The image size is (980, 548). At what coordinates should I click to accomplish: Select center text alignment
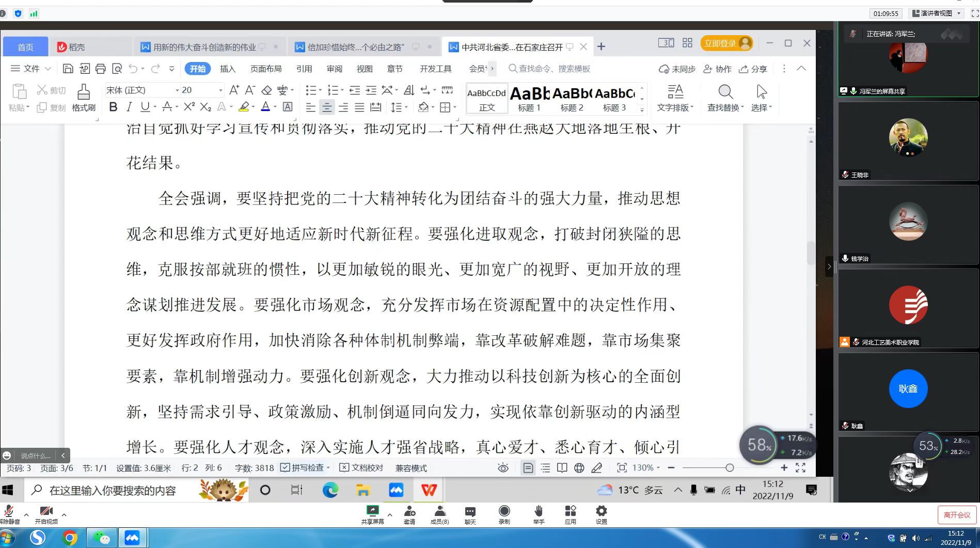[x=326, y=107]
